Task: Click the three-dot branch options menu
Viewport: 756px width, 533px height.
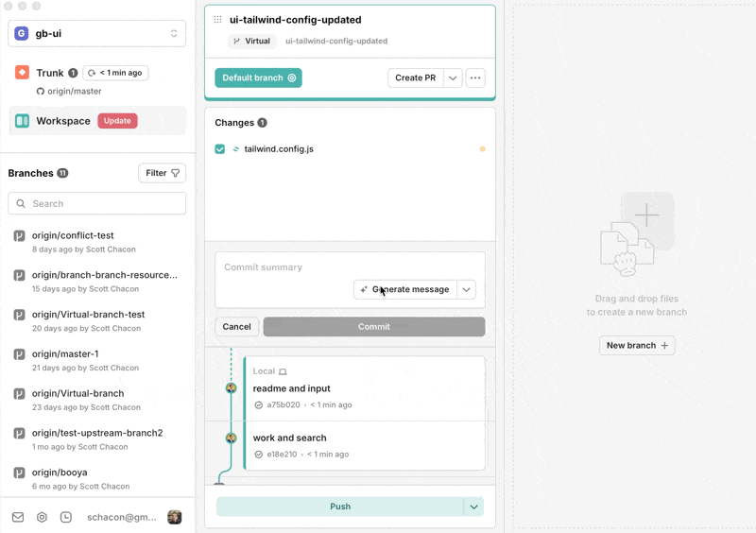Action: 475,77
